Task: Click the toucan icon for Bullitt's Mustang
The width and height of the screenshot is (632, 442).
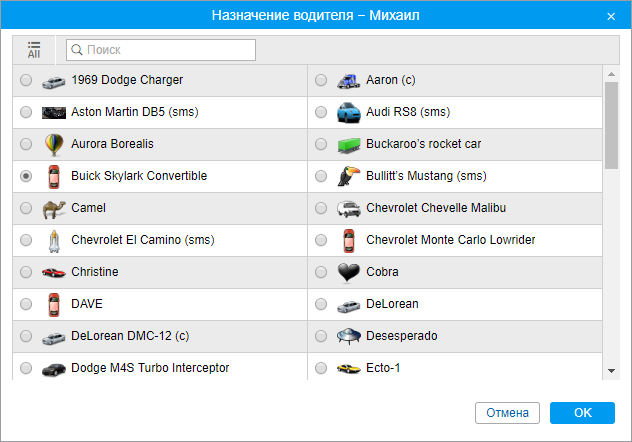Action: (348, 176)
